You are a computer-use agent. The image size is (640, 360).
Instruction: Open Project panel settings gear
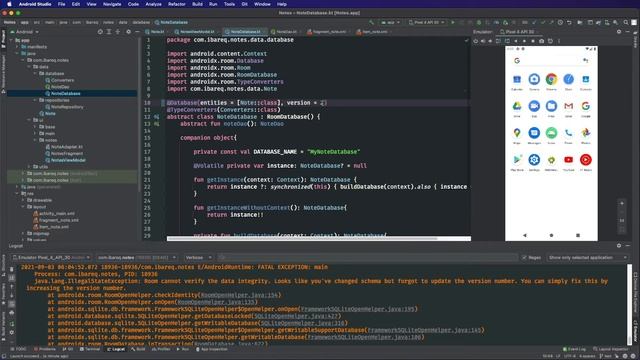(128, 31)
